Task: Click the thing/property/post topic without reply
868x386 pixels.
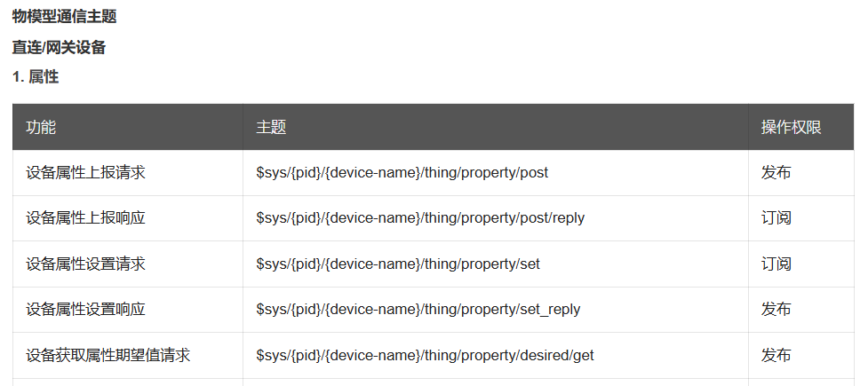Action: point(402,172)
